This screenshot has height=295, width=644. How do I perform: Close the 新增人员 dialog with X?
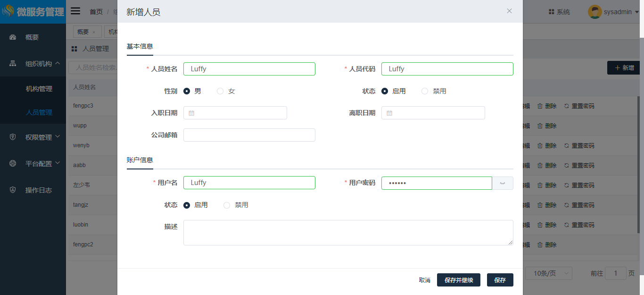pyautogui.click(x=509, y=11)
